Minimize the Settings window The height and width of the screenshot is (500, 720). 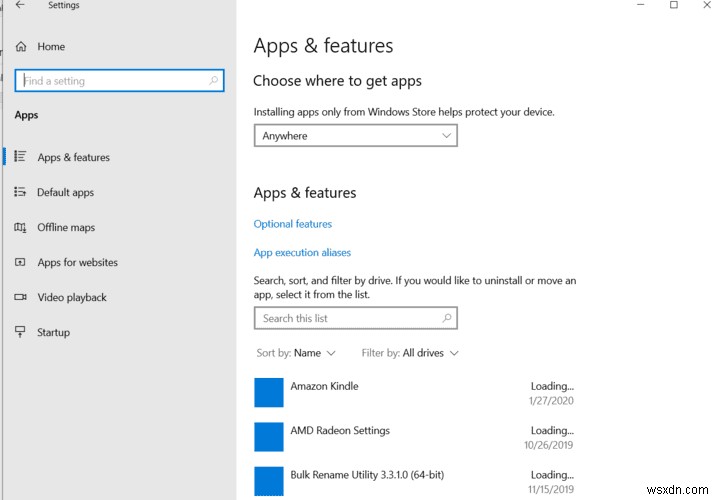[641, 5]
